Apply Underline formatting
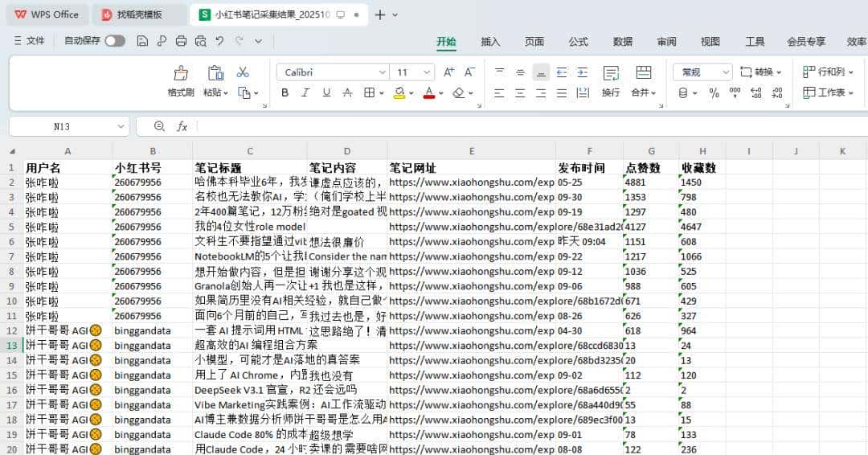Image resolution: width=868 pixels, height=455 pixels. point(326,93)
